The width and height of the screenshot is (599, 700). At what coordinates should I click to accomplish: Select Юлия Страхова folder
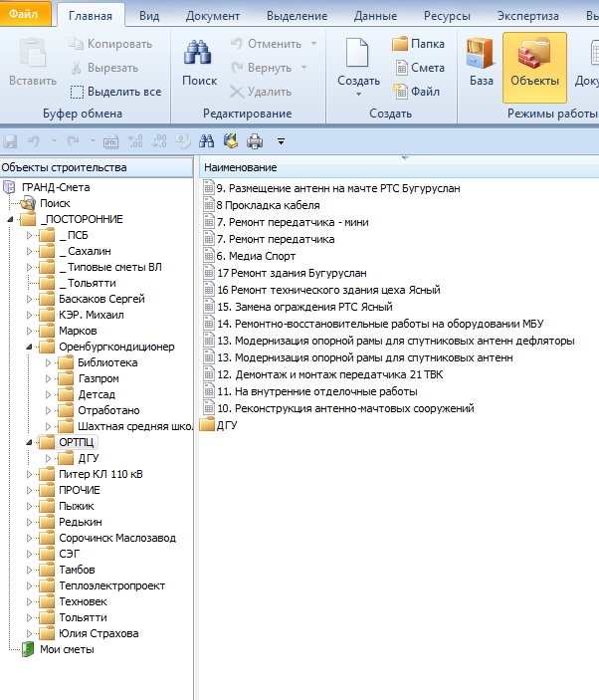coord(99,633)
